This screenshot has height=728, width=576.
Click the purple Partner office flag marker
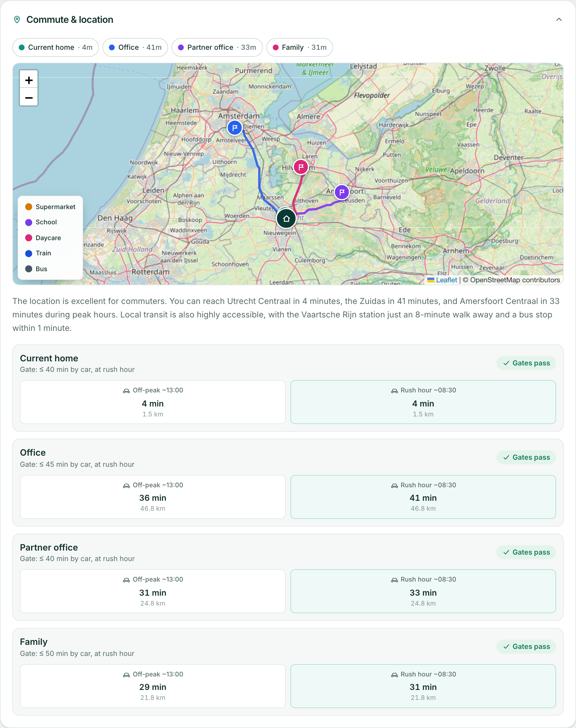point(342,192)
